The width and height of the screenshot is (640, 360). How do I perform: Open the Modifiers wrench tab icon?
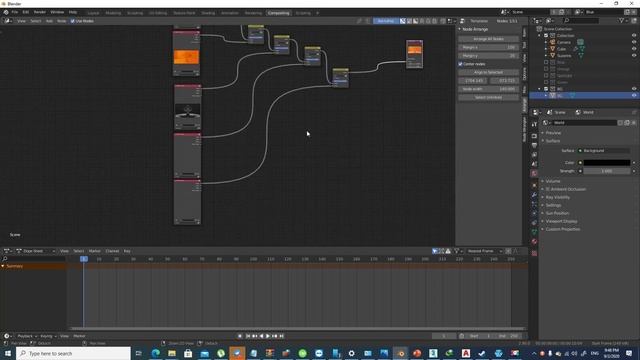pos(534,195)
